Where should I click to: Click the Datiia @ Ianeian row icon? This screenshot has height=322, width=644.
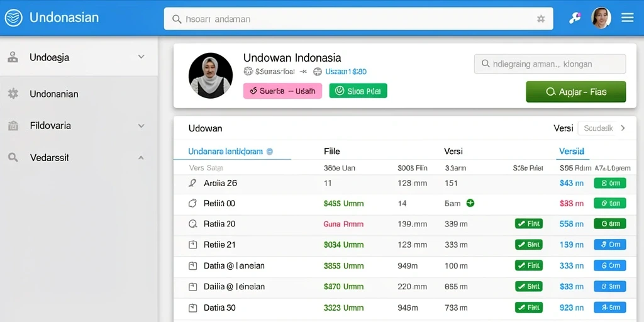(x=192, y=266)
